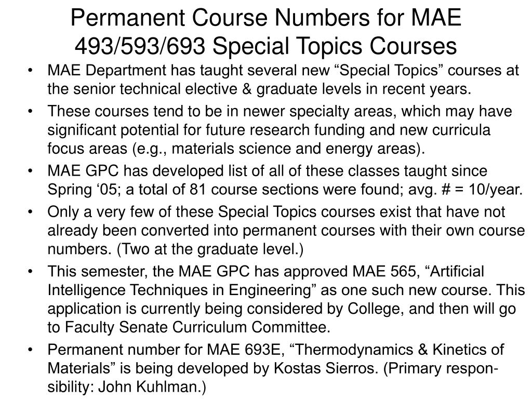532x399 pixels.
Task: Click the slide title 'Permanent Course Numbers for MAE'
Action: [x=265, y=18]
